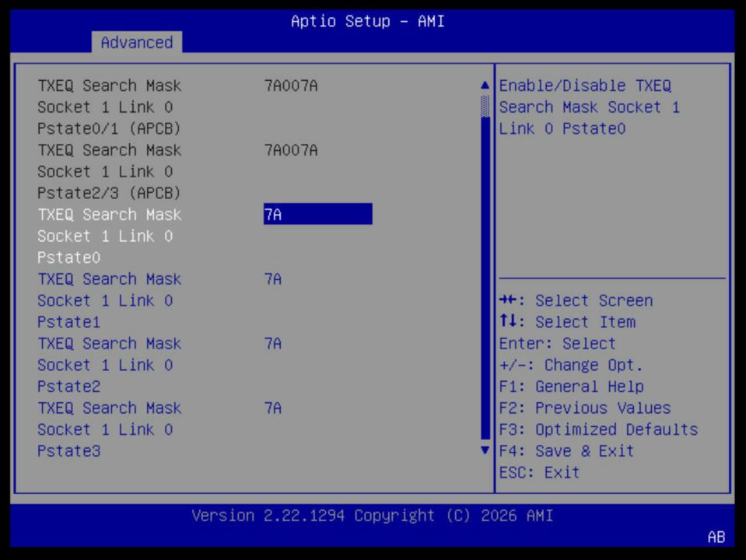Image resolution: width=746 pixels, height=560 pixels.
Task: Click the Enter: Select hint
Action: pos(558,344)
